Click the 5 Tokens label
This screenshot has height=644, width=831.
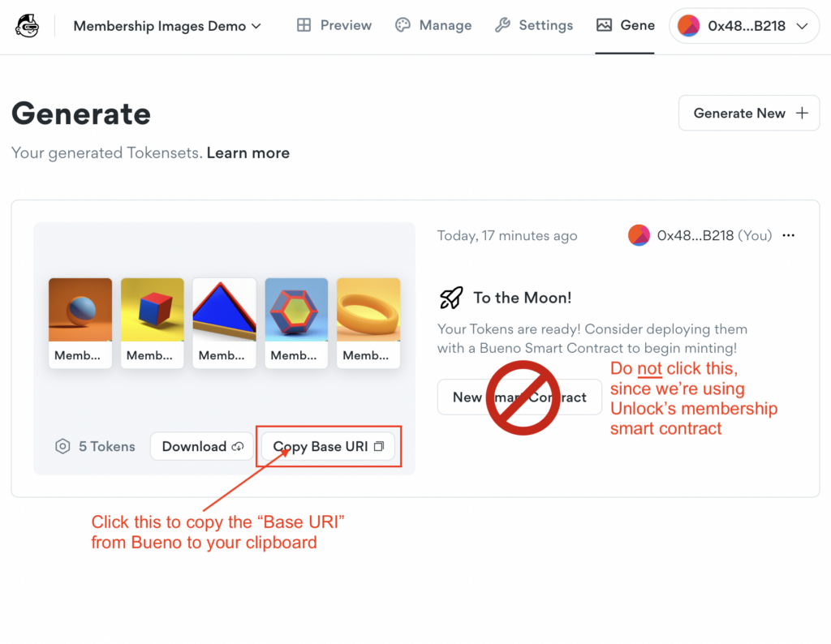point(107,446)
